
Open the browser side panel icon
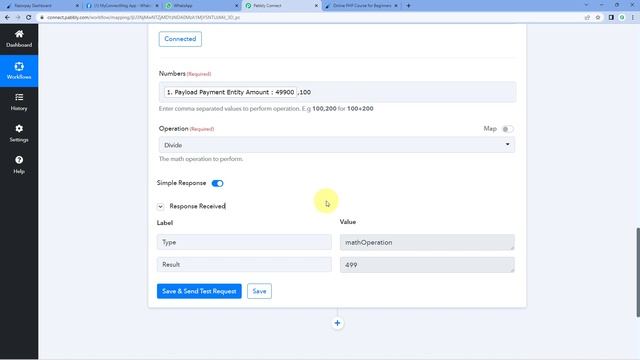click(x=611, y=18)
